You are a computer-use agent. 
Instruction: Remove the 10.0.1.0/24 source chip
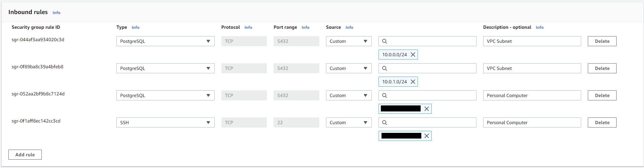[413, 82]
